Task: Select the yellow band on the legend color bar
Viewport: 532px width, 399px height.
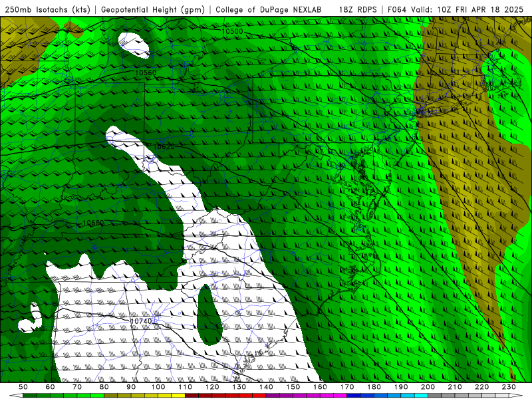Action: [178, 395]
